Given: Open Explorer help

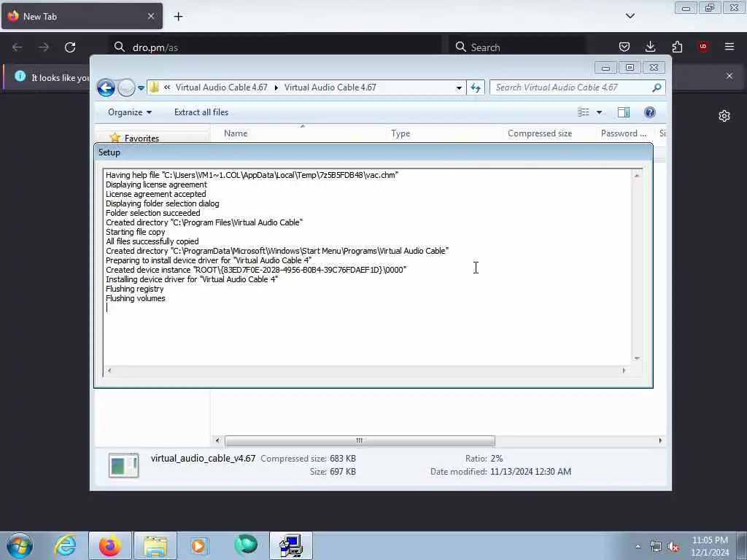Looking at the screenshot, I should 650,112.
